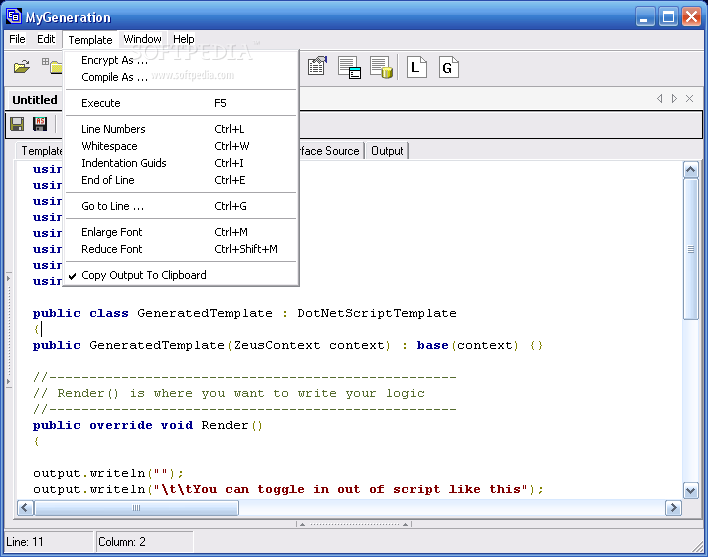Click the lower left margin expander arrow
The width and height of the screenshot is (708, 557).
point(8,382)
